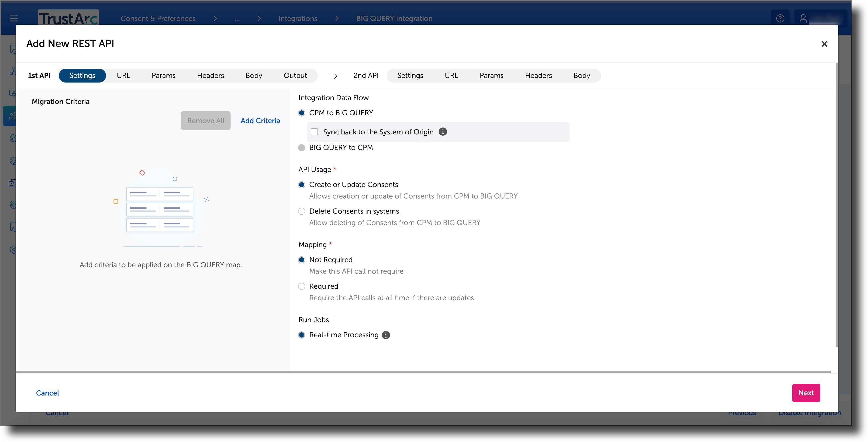Open the 1st API Output tab
Viewport: 868px width, 442px height.
[x=295, y=75]
